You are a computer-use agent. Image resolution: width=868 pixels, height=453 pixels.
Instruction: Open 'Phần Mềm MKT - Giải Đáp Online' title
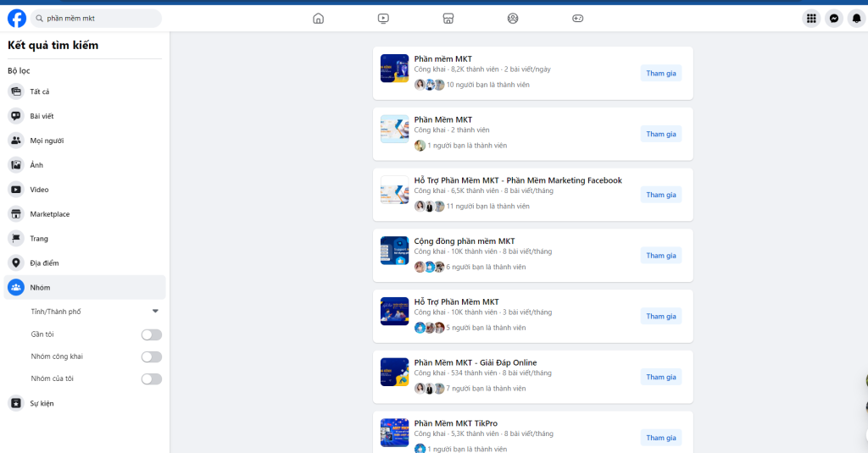click(476, 363)
